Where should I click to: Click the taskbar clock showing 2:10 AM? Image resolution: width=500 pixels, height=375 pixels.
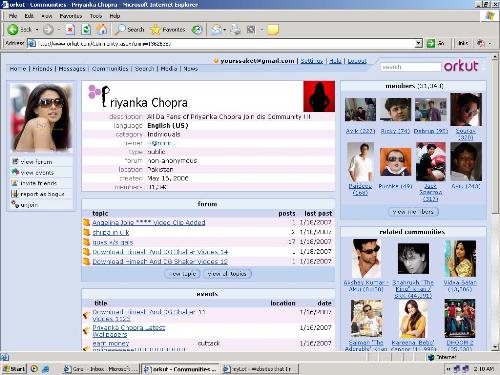(483, 369)
